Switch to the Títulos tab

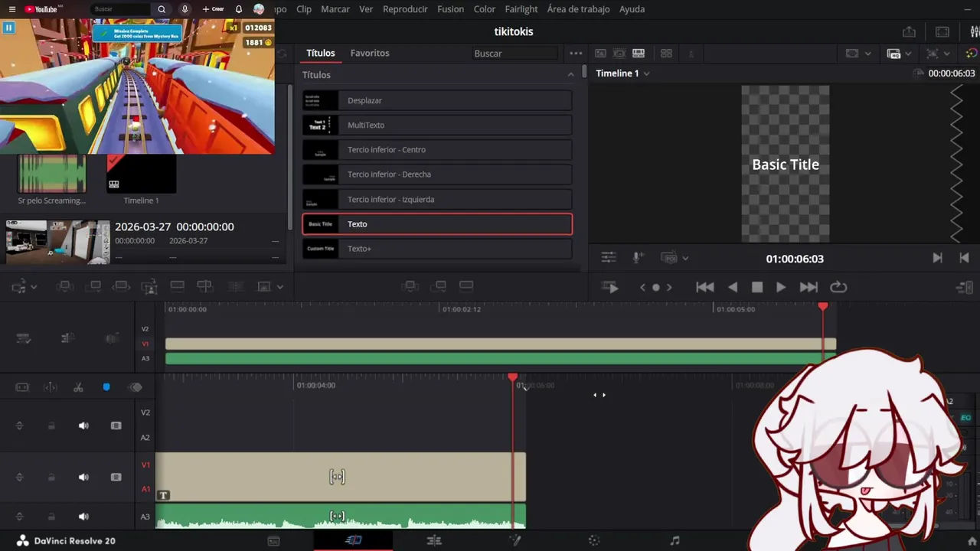point(321,53)
